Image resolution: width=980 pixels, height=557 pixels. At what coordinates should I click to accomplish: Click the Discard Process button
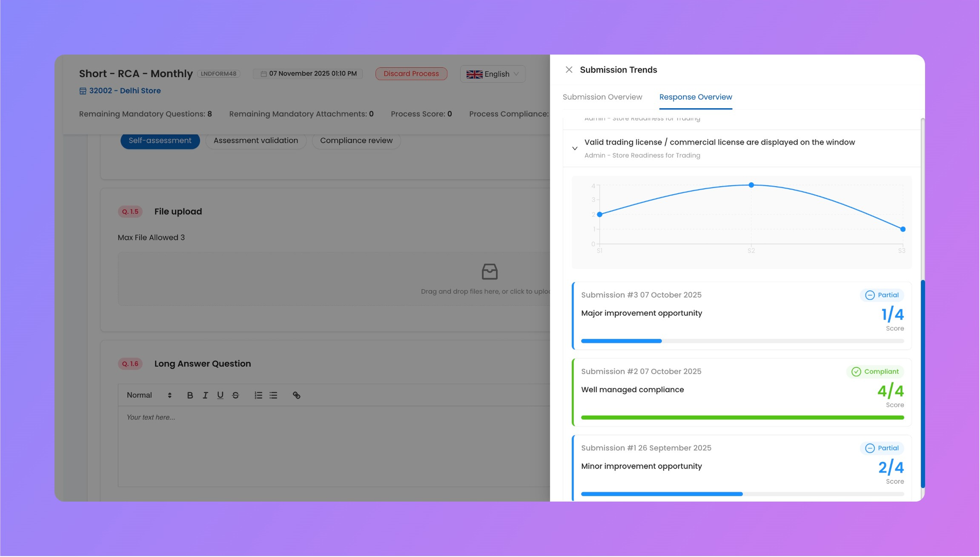[x=411, y=74]
